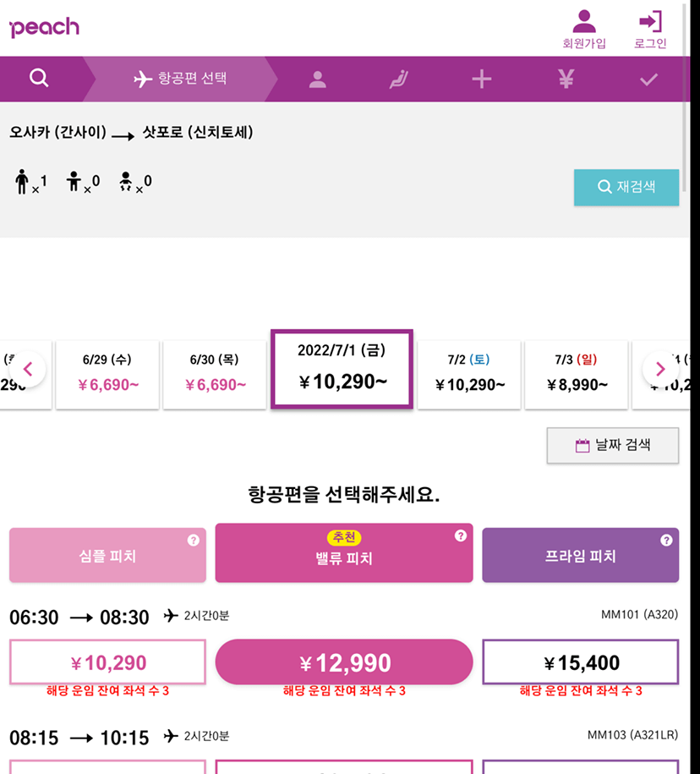Click the 재검색 button
The width and height of the screenshot is (700, 774).
point(626,187)
